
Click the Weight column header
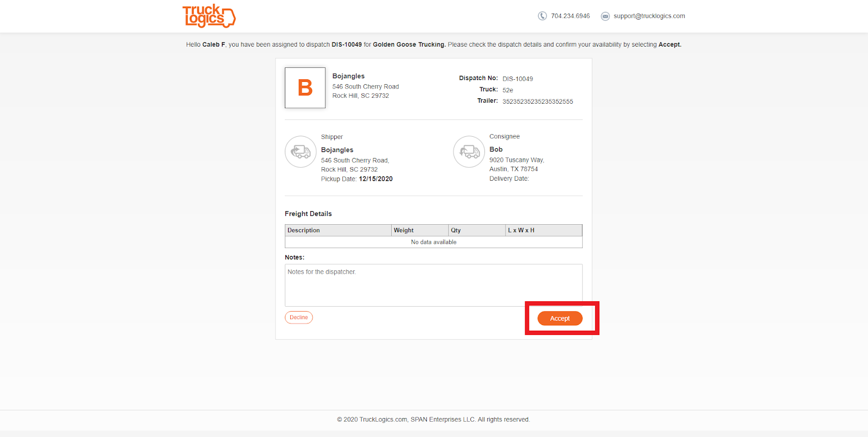pos(420,230)
